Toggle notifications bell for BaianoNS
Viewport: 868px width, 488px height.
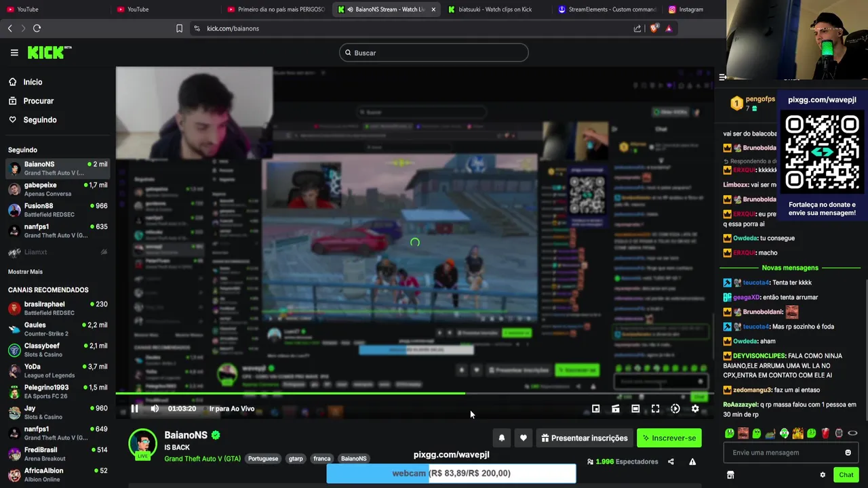502,438
